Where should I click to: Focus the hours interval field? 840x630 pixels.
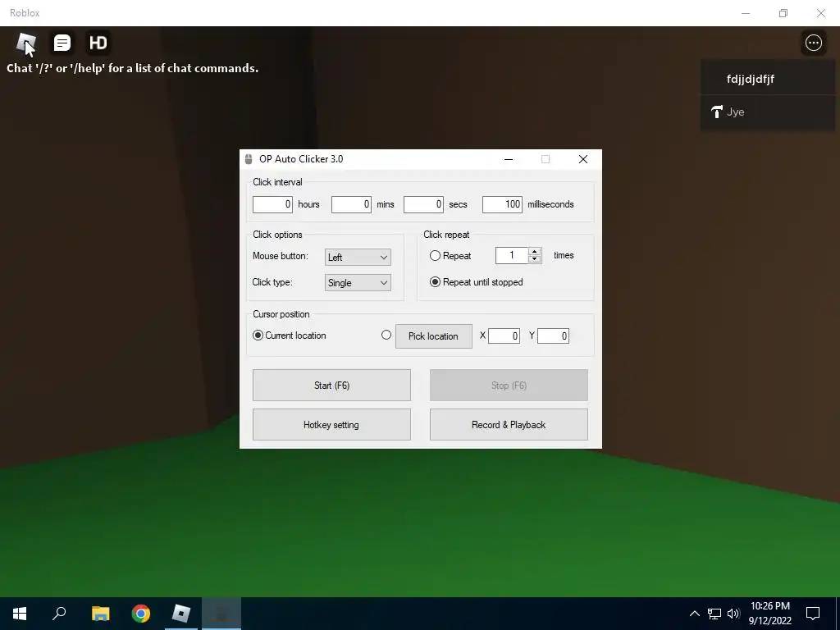pyautogui.click(x=272, y=204)
